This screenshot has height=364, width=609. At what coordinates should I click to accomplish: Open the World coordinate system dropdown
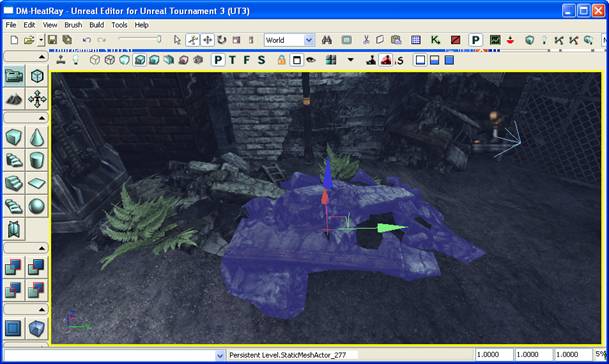pyautogui.click(x=289, y=40)
